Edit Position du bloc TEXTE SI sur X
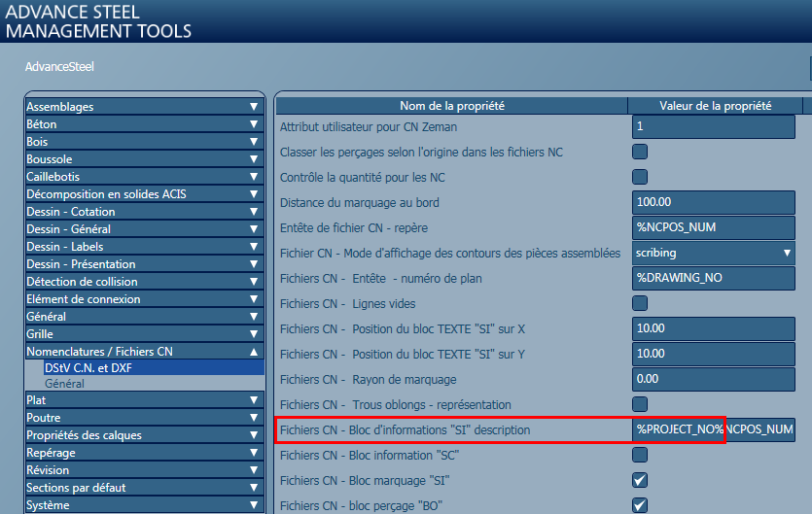812x514 pixels. [x=714, y=328]
